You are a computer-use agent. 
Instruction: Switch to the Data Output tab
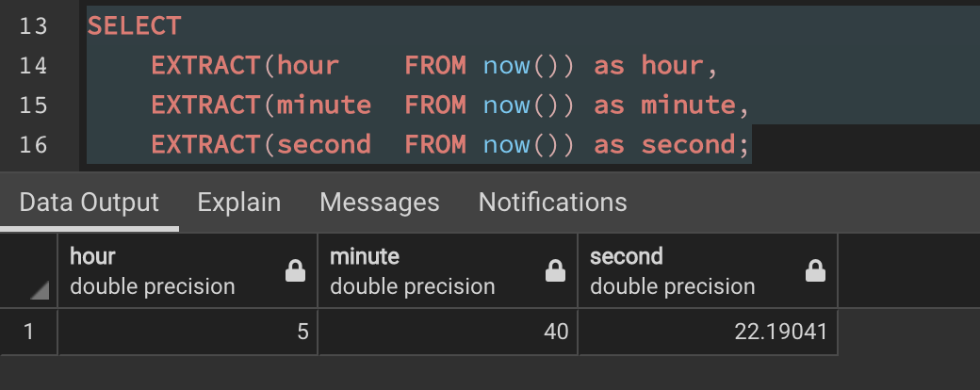tap(90, 202)
